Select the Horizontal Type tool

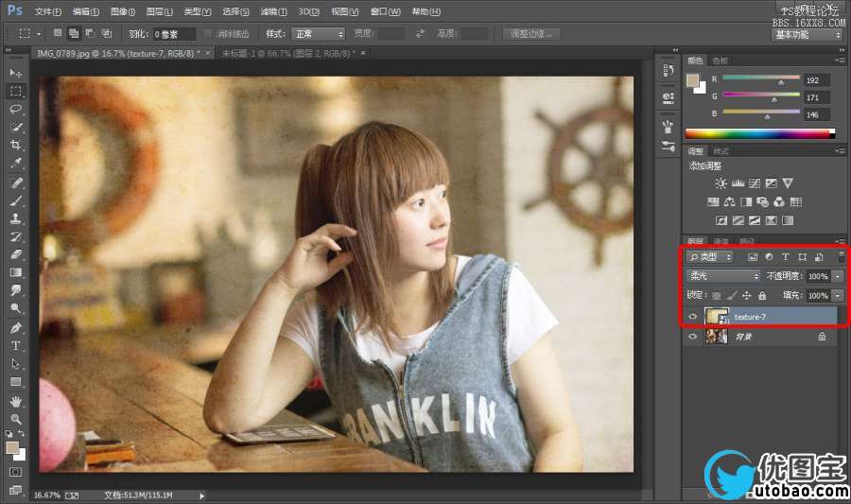[16, 345]
